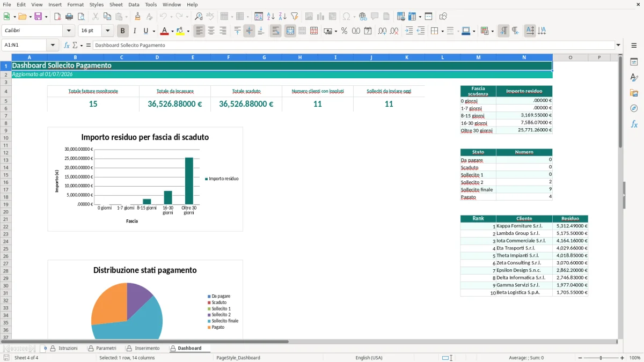Viewport: 644px width, 362px height.
Task: Click the Export as PDF icon
Action: (x=57, y=17)
